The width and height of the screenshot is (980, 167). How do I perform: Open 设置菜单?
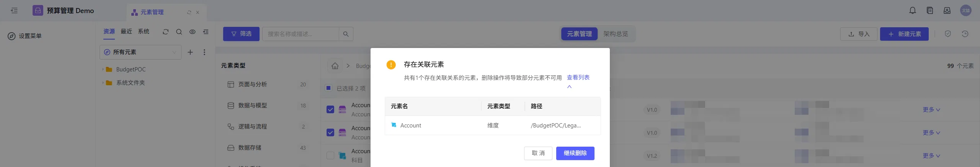[x=25, y=36]
